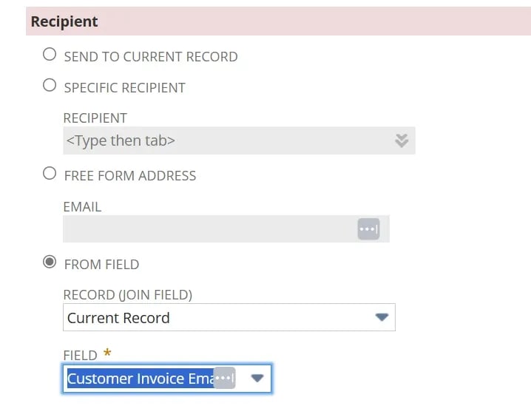The width and height of the screenshot is (531, 420).
Task: Click the SEND TO CURRENT RECORD label
Action: pyautogui.click(x=151, y=56)
